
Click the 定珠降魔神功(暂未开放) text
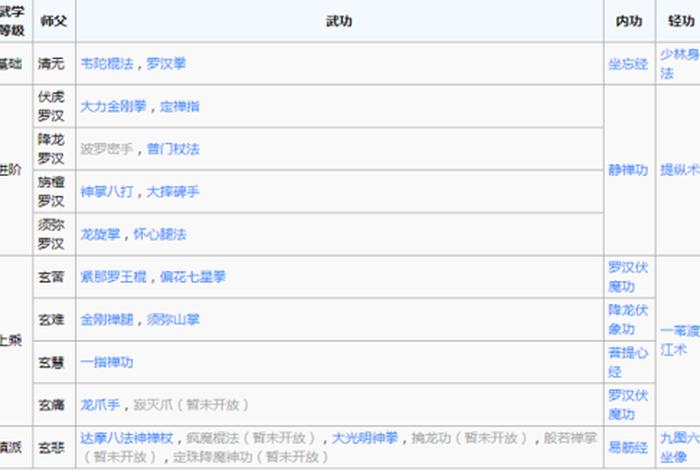click(x=251, y=457)
